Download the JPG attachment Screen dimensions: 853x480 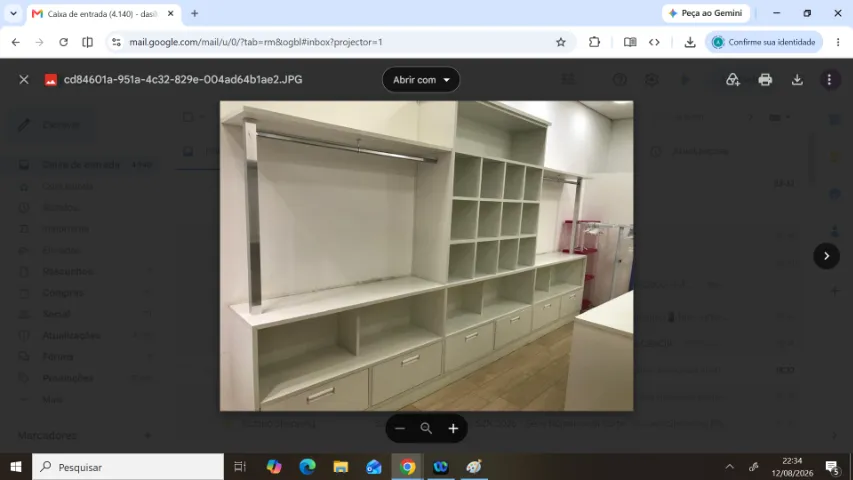(797, 79)
